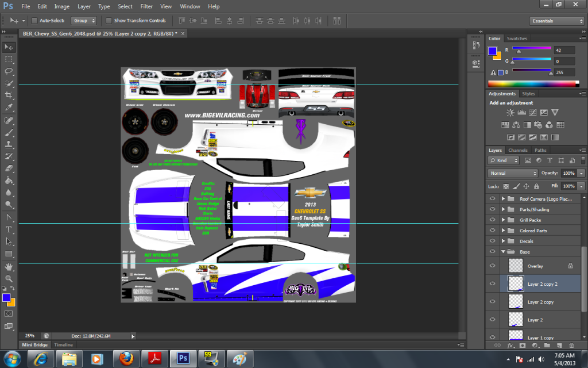Select the Paint Bucket tool
The width and height of the screenshot is (588, 368).
[x=9, y=181]
